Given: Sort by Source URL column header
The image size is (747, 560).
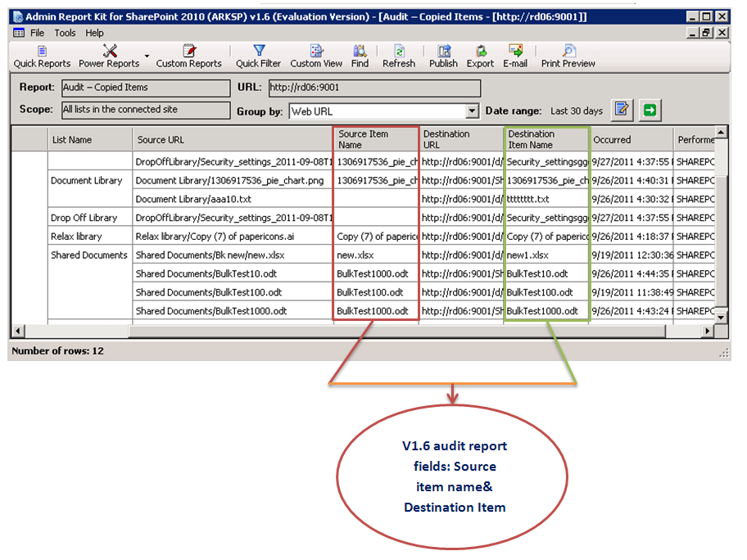Looking at the screenshot, I should click(233, 139).
